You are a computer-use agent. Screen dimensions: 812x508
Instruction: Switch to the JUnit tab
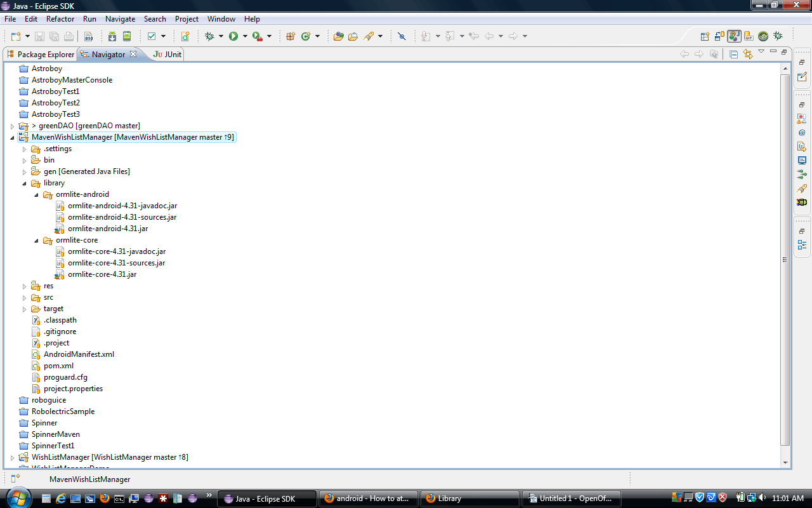pyautogui.click(x=168, y=54)
